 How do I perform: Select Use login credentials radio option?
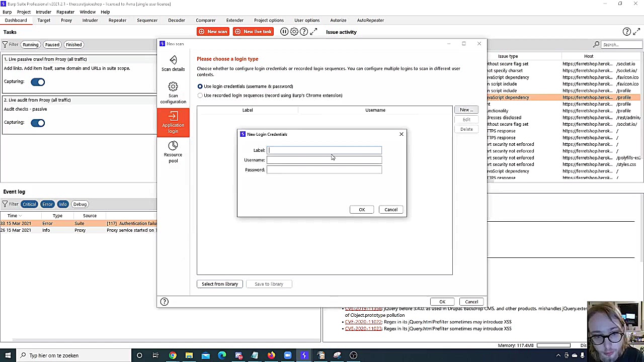[x=200, y=86]
